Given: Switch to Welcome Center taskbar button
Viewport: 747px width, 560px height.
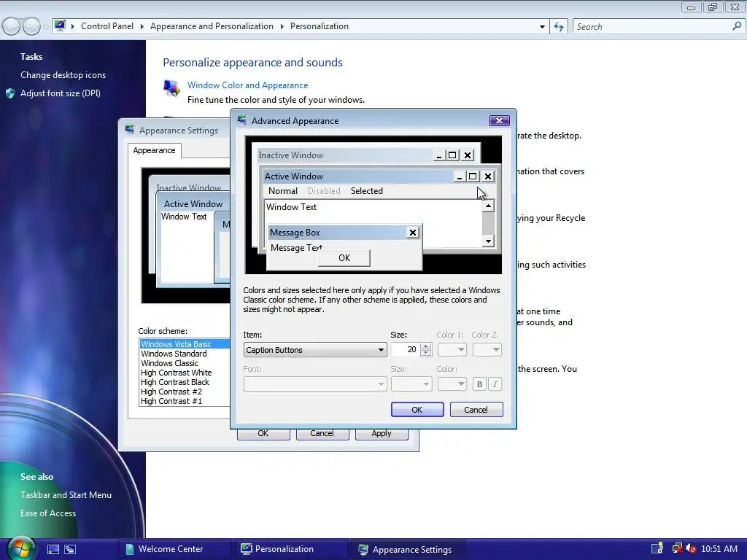Looking at the screenshot, I should [x=175, y=550].
